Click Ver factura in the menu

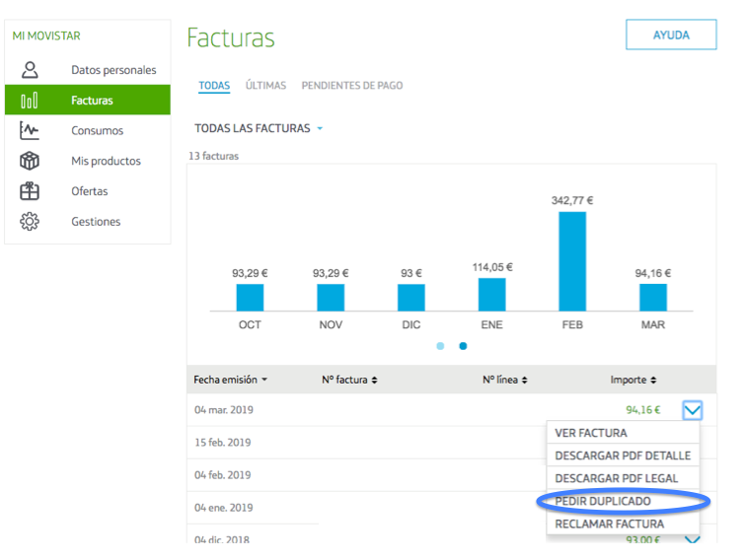click(590, 433)
